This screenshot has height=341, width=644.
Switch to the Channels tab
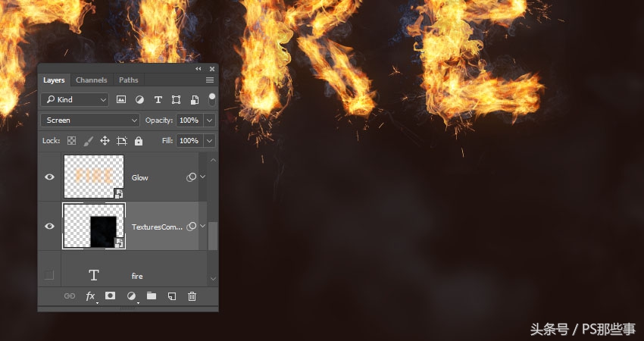click(x=91, y=80)
